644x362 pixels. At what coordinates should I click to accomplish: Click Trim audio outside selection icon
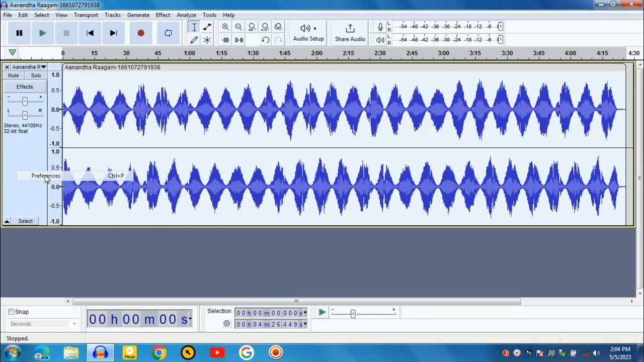pos(226,40)
